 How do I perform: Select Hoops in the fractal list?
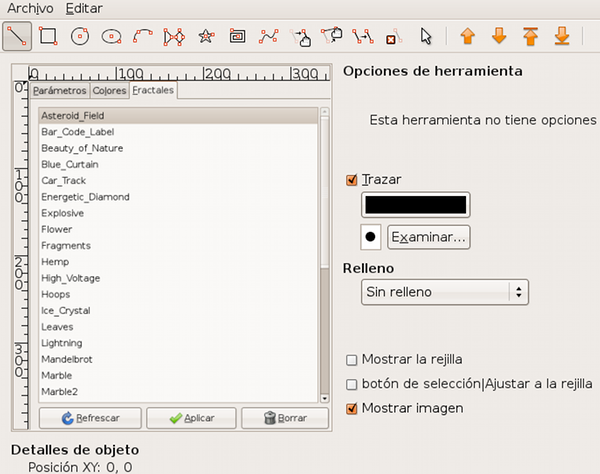(178, 295)
